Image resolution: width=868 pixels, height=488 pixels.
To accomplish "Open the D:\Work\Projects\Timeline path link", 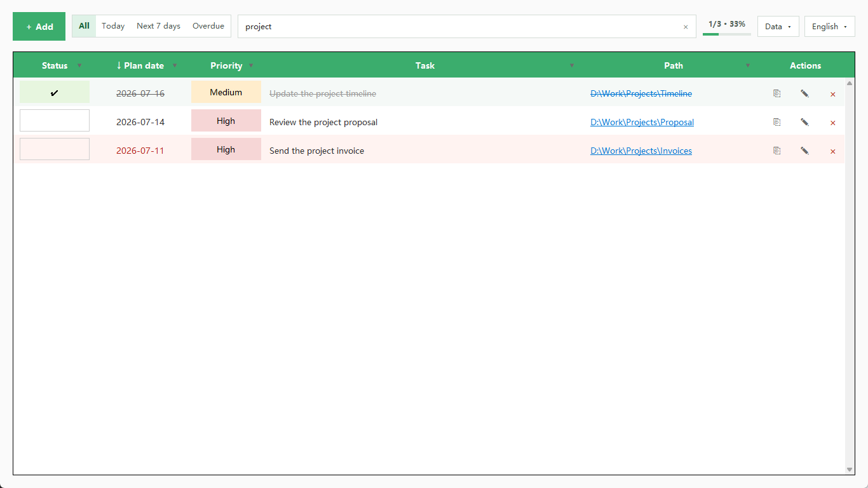I will 641,93.
